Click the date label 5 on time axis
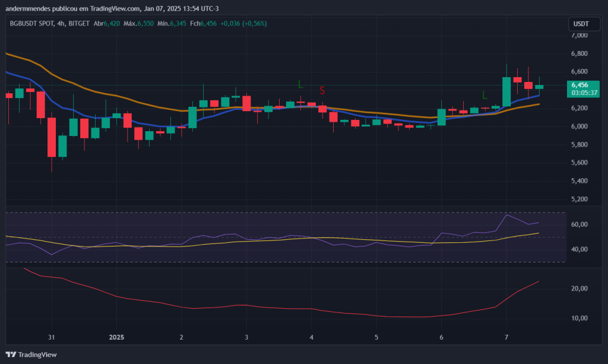 [376, 337]
